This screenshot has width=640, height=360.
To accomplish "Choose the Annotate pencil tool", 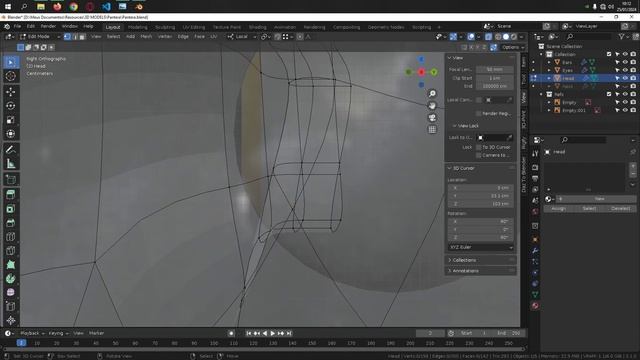I will click(x=11, y=149).
